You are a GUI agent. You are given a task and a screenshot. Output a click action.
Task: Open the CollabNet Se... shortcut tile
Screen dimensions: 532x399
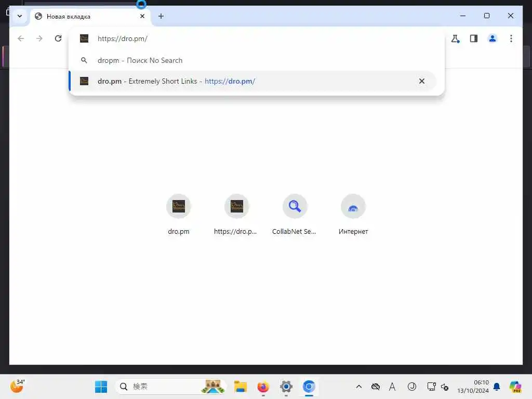tap(295, 215)
